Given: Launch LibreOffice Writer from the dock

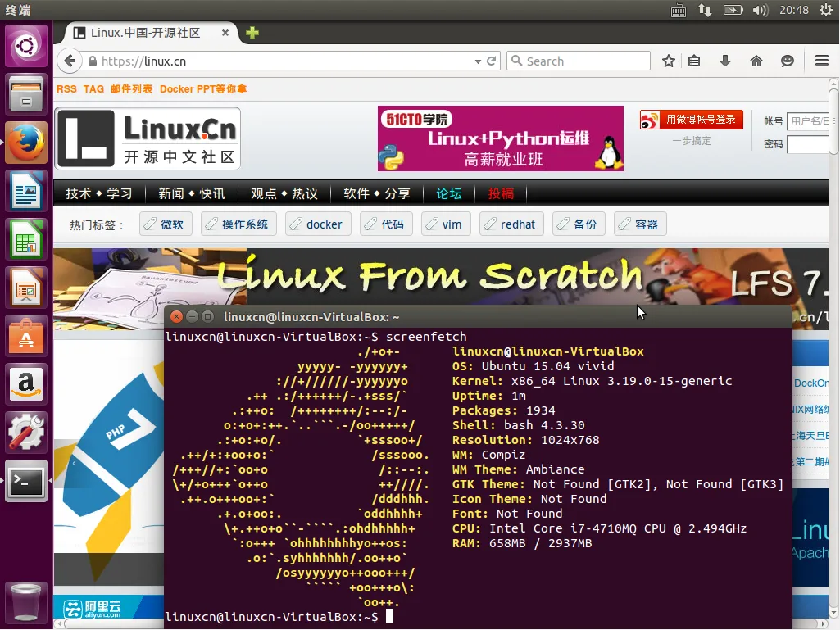Looking at the screenshot, I should coord(27,193).
